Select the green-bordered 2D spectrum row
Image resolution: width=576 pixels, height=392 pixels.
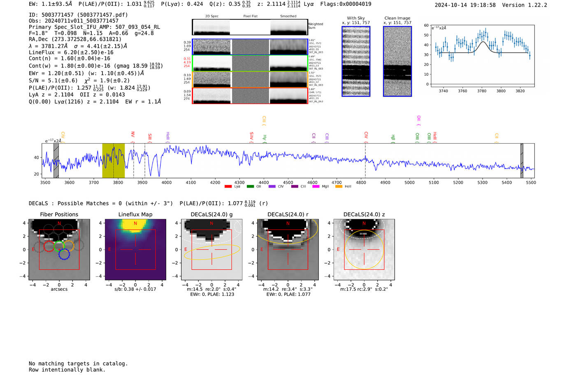(x=250, y=63)
